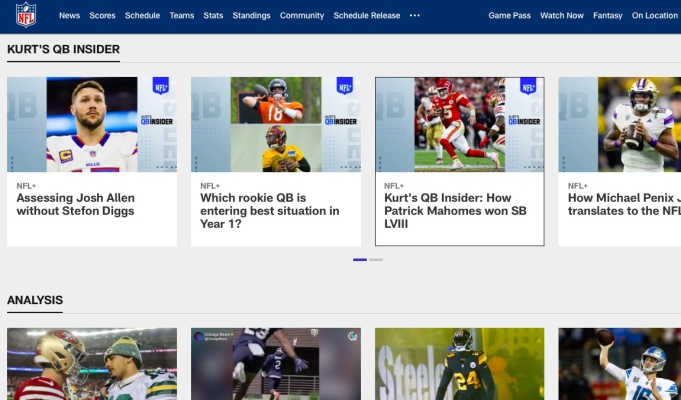Visit the Community section
The width and height of the screenshot is (681, 400).
(302, 16)
